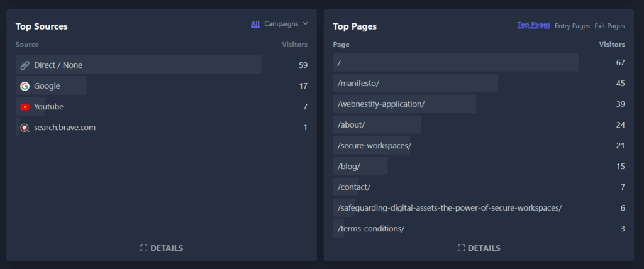Click expand icon beside Top Pages Details

pos(461,248)
